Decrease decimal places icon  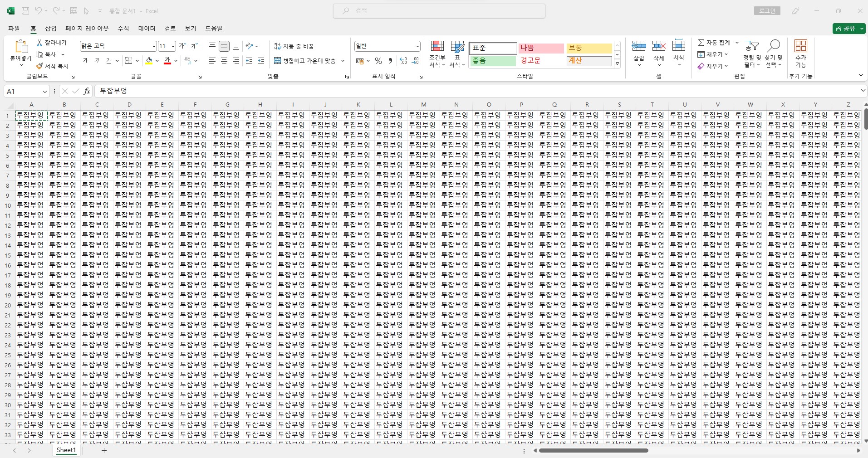(415, 61)
